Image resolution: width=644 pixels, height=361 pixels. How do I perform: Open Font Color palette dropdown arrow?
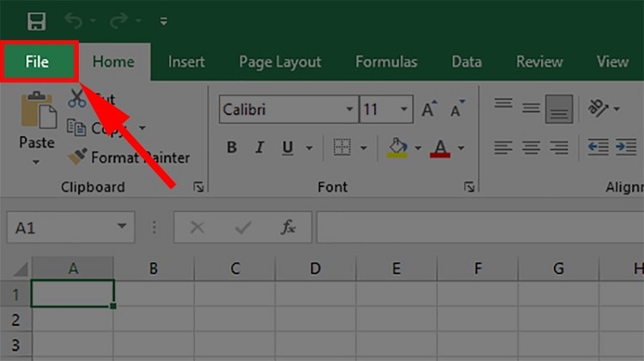click(461, 148)
